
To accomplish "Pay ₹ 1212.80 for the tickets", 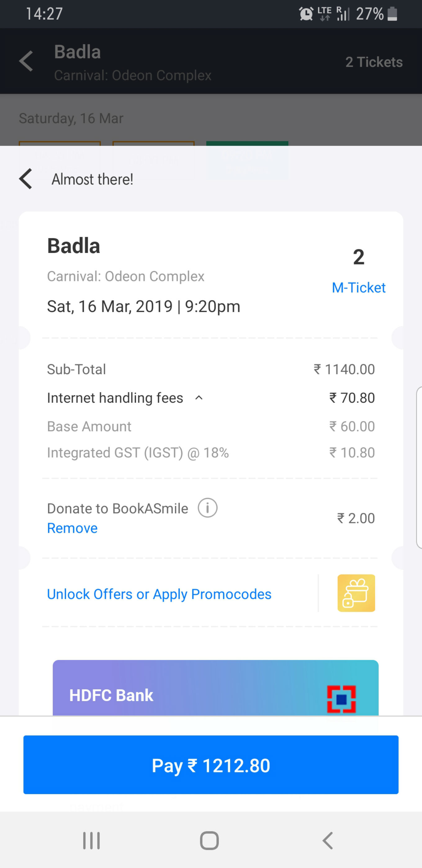I will coord(211,765).
